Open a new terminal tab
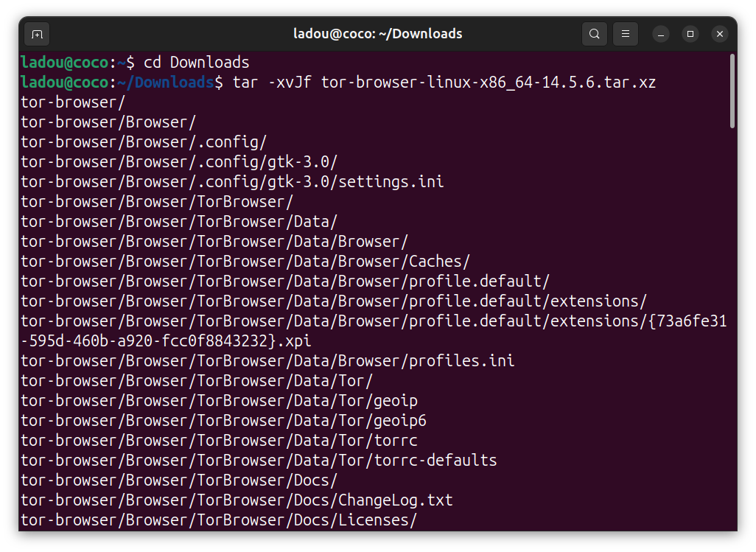Screen dimensions: 756x552 (38, 34)
